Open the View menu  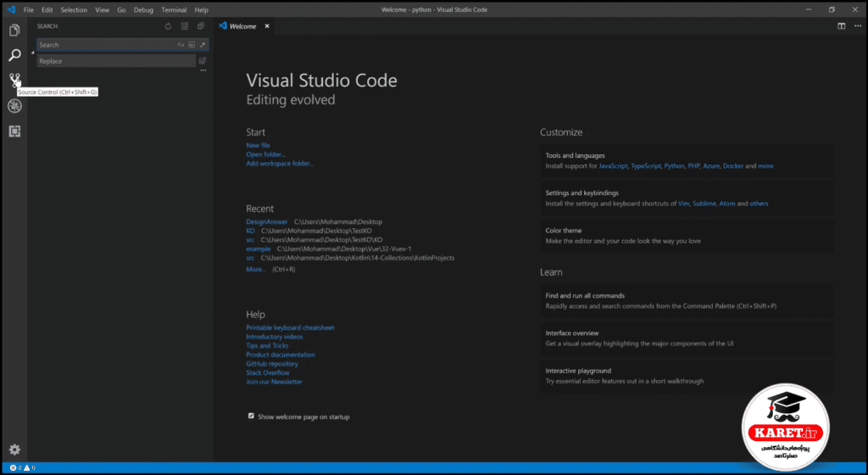pyautogui.click(x=102, y=10)
